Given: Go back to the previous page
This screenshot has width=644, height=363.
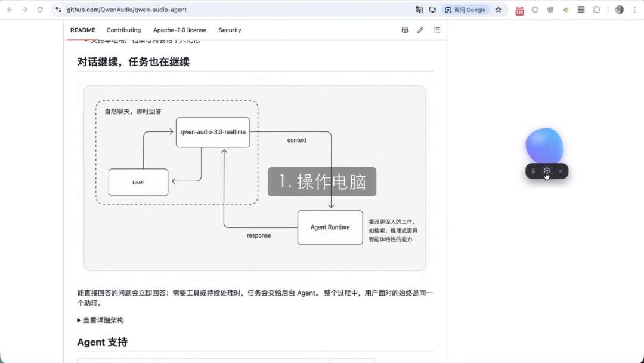Looking at the screenshot, I should pos(10,10).
